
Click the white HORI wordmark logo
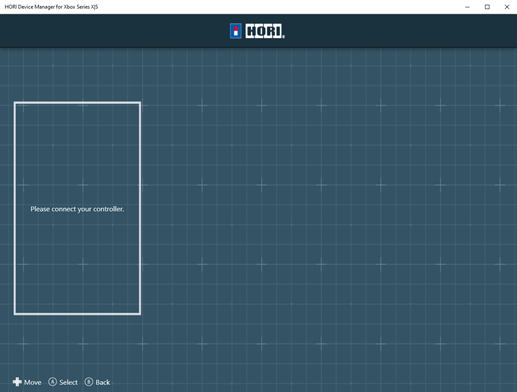[265, 31]
